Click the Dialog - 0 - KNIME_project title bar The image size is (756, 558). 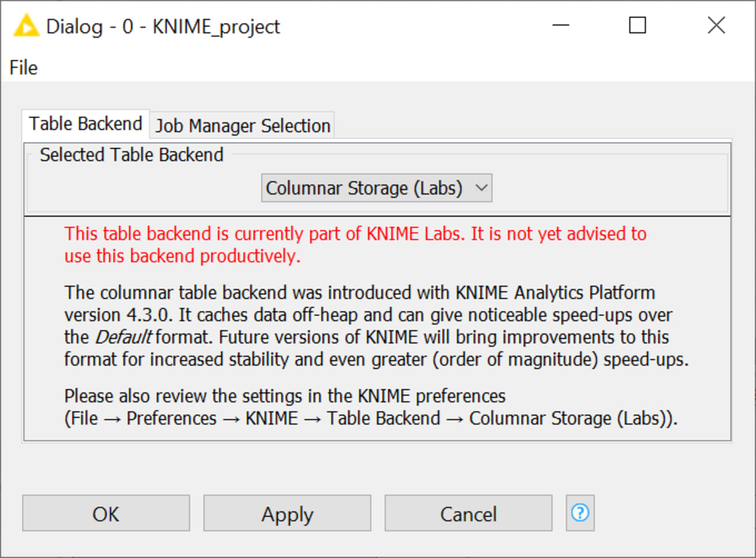tap(162, 26)
